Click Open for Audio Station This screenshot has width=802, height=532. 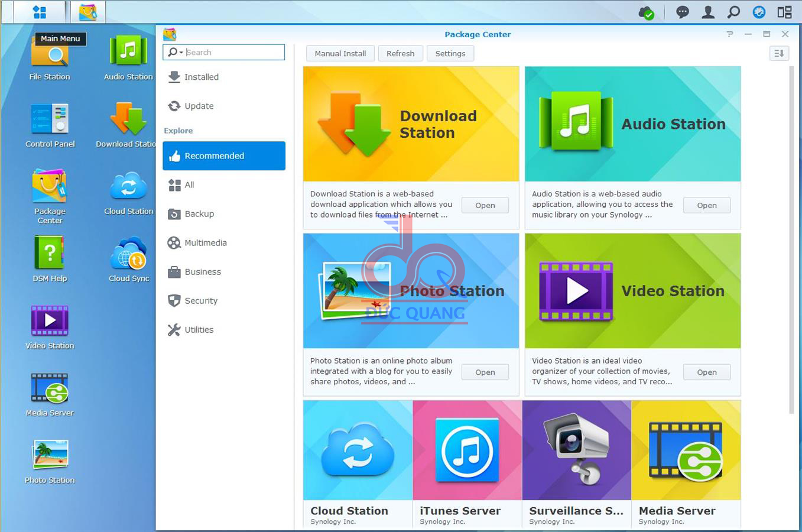[x=707, y=205]
